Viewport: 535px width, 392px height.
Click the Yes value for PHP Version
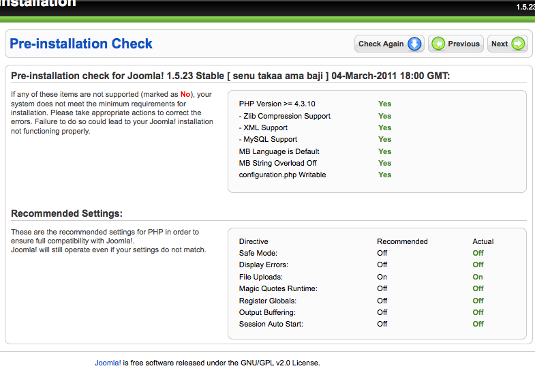pyautogui.click(x=384, y=104)
